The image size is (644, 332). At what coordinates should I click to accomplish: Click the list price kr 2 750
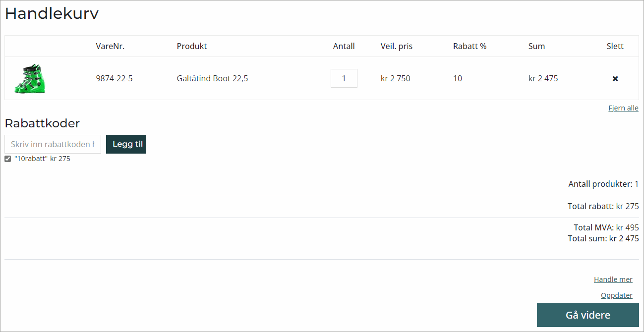395,78
